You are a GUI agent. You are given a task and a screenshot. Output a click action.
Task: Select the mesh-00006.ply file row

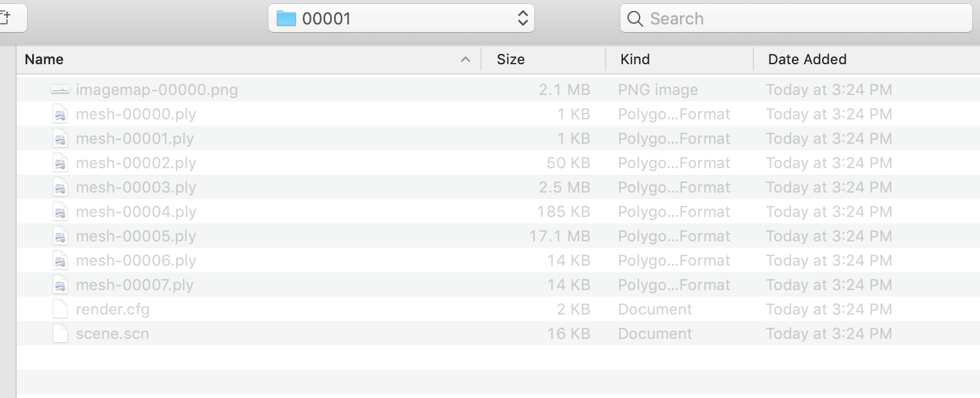tap(136, 261)
